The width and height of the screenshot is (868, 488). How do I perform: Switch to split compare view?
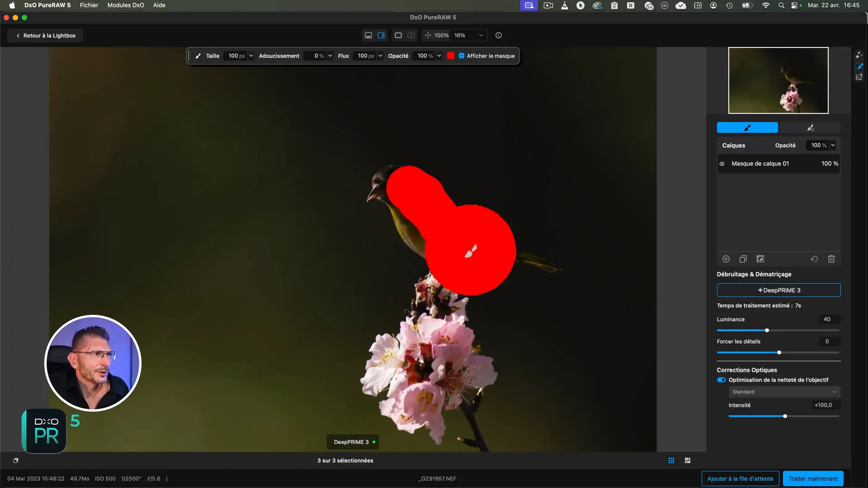coord(411,35)
